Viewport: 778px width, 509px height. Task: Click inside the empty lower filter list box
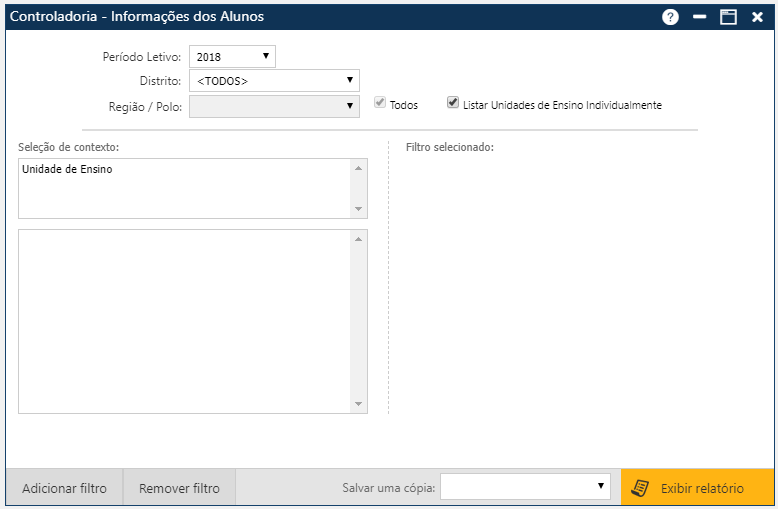185,320
